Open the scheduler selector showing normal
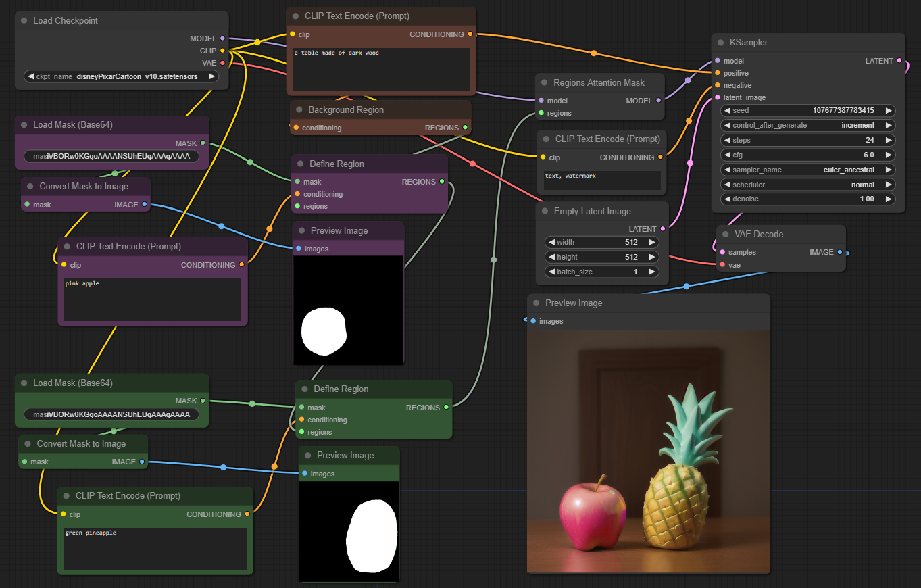Viewport: 921px width, 588px height. click(x=807, y=185)
